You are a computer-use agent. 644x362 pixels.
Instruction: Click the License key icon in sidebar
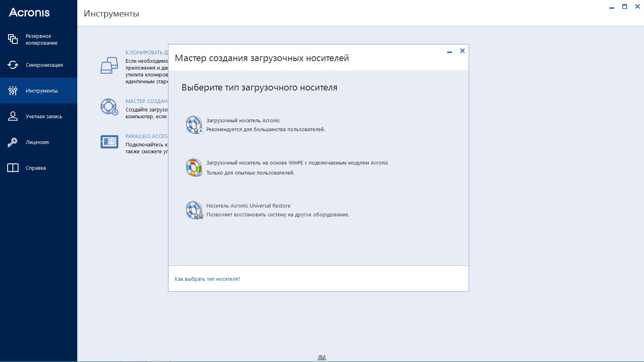click(13, 142)
